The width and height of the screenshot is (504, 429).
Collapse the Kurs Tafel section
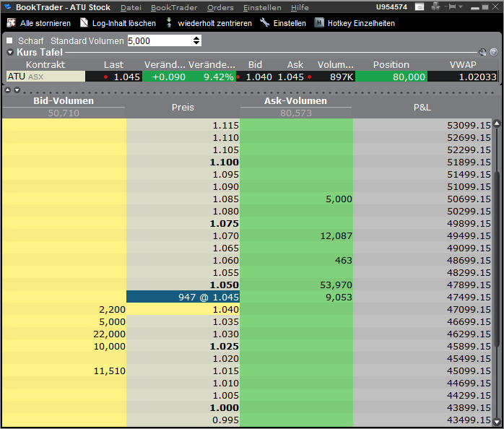10,52
